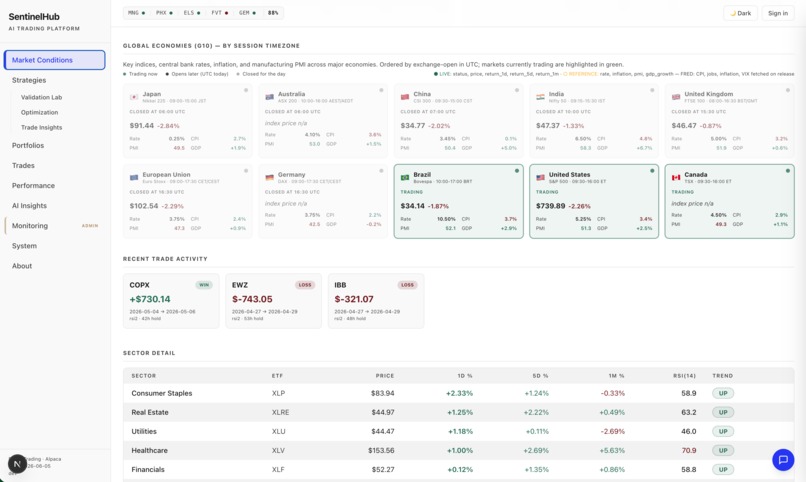
Task: Click the India flag icon
Action: coord(540,97)
